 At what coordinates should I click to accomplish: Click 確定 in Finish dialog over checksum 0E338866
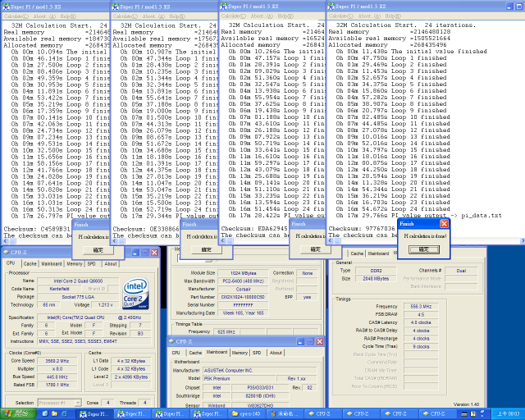206,249
